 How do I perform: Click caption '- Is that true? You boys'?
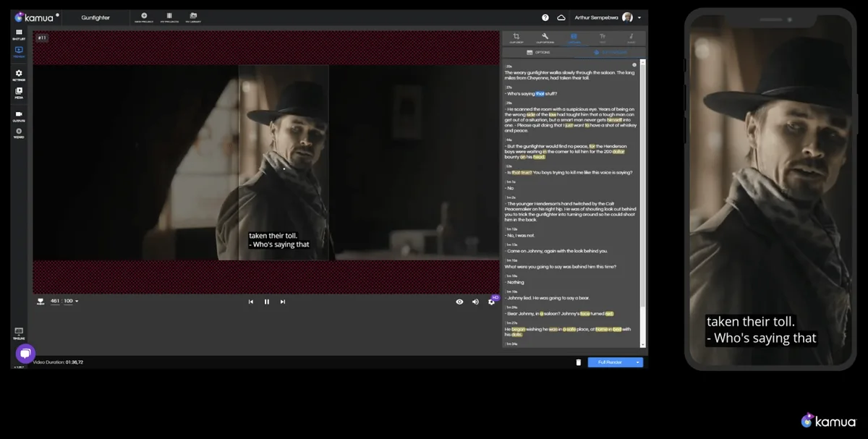568,172
